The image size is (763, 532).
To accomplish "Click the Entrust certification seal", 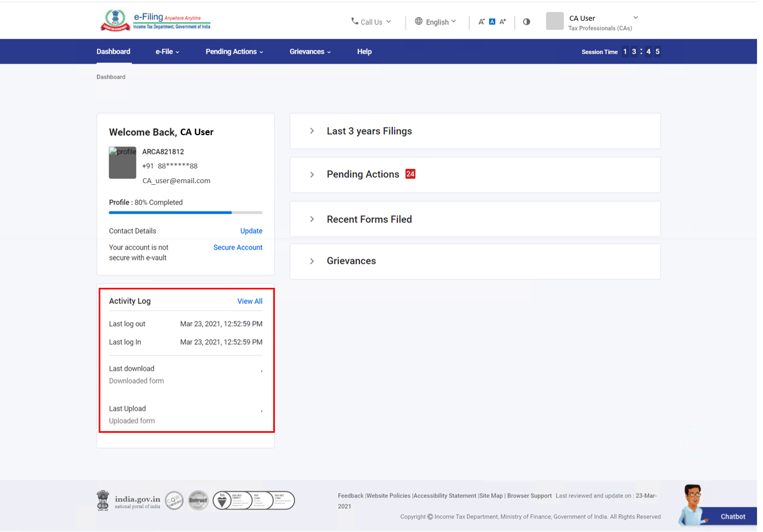I will point(199,500).
